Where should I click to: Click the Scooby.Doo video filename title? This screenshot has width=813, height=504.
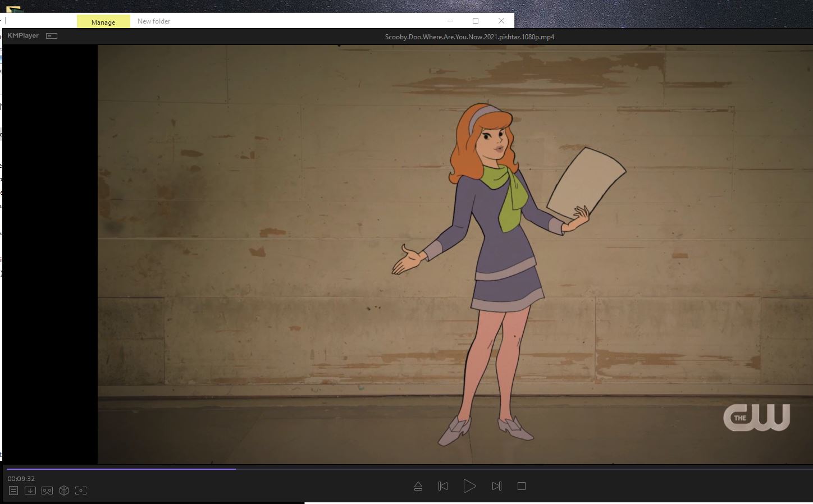[469, 37]
